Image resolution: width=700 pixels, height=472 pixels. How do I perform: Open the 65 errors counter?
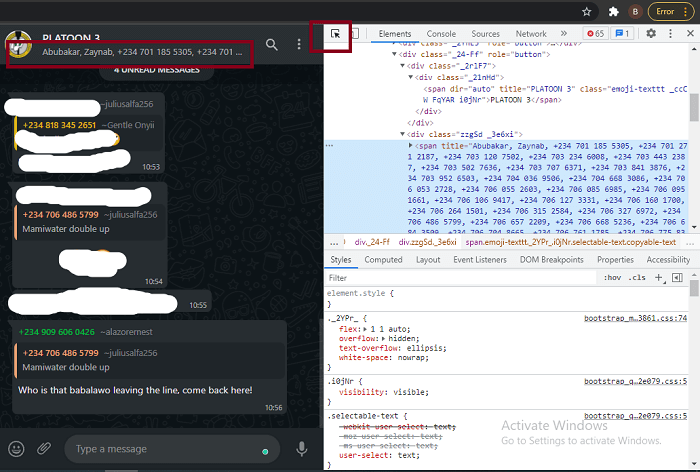[x=596, y=33]
